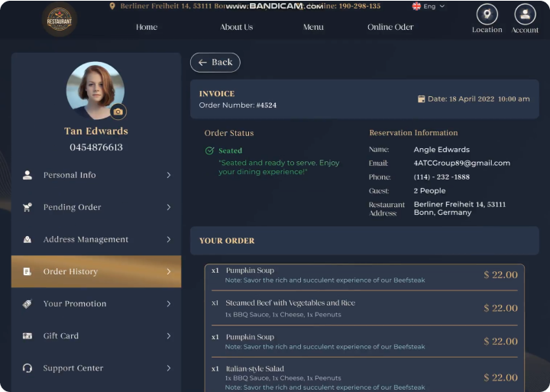Screen dimensions: 550x392
Task: Open the About Us page link
Action: (x=236, y=27)
